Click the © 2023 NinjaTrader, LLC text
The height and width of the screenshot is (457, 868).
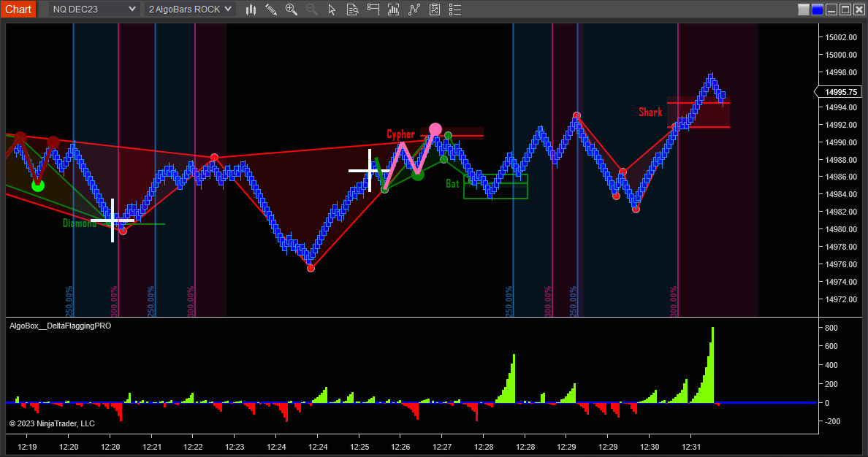(52, 423)
